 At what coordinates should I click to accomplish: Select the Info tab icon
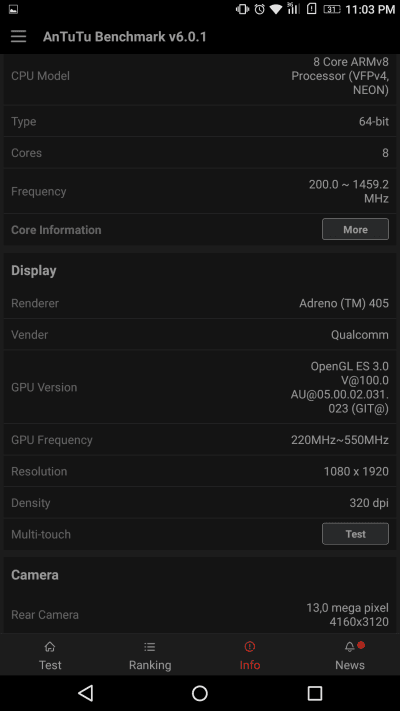(249, 647)
